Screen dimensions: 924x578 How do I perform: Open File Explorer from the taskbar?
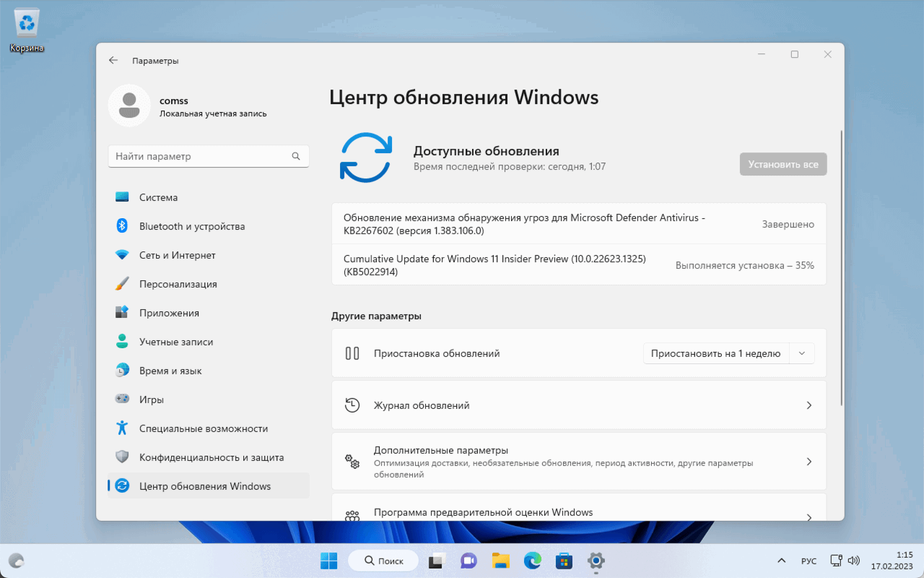click(x=500, y=561)
